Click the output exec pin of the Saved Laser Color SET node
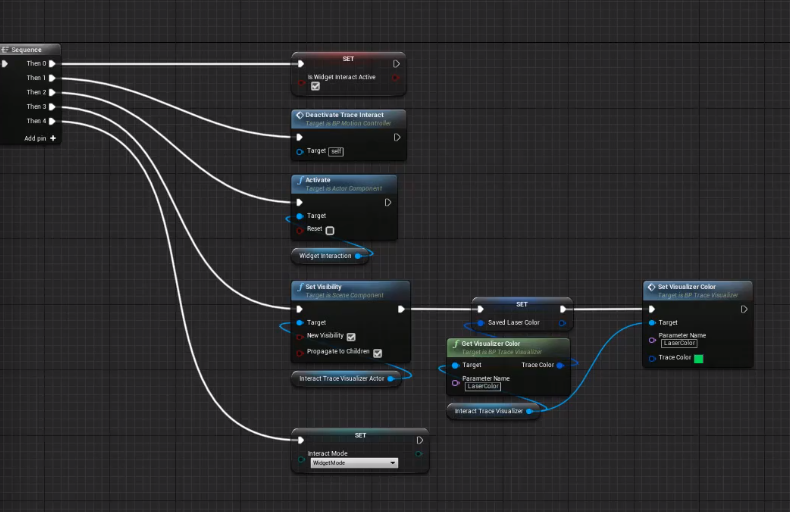The width and height of the screenshot is (790, 512). click(x=563, y=309)
